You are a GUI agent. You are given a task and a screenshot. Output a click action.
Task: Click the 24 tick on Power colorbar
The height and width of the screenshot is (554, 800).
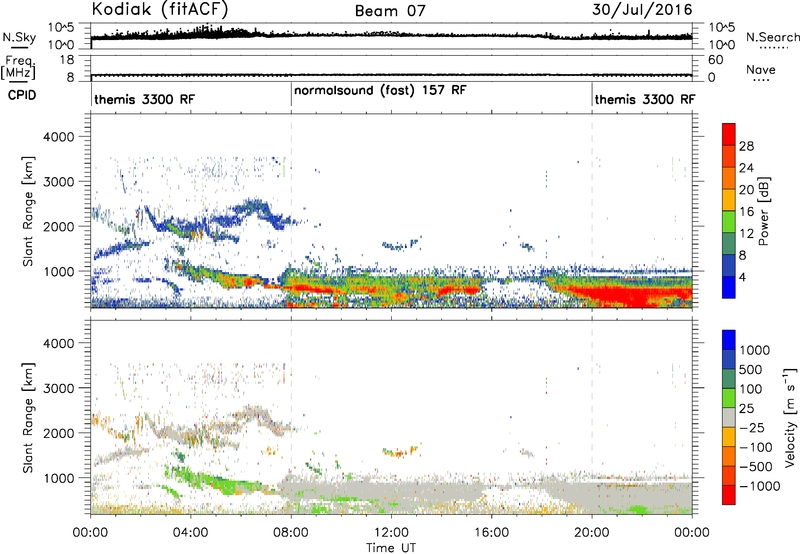click(746, 168)
